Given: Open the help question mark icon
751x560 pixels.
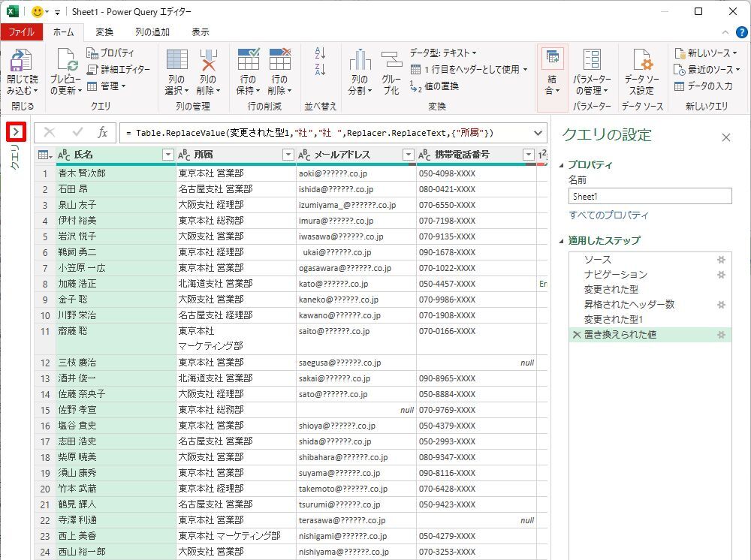Looking at the screenshot, I should 741,32.
